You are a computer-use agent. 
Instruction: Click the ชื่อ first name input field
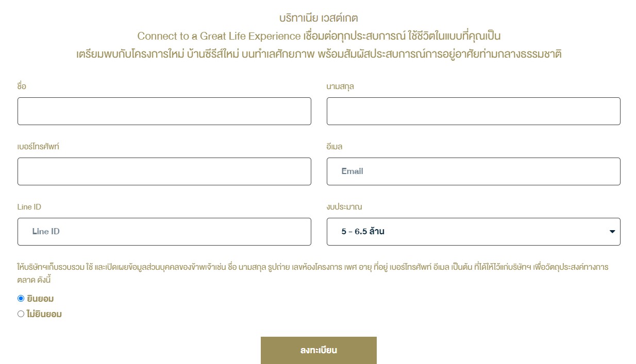(x=164, y=111)
